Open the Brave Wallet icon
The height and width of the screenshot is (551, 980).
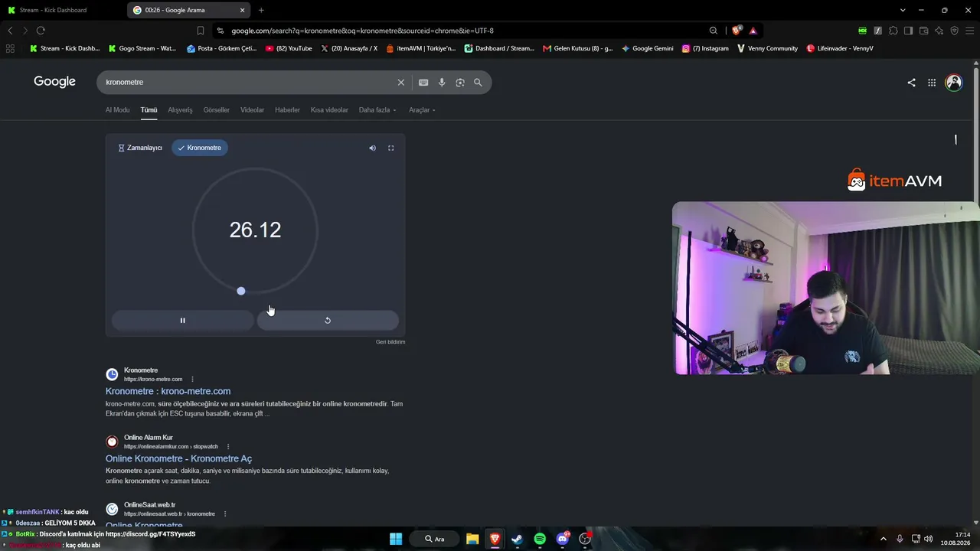coord(924,31)
